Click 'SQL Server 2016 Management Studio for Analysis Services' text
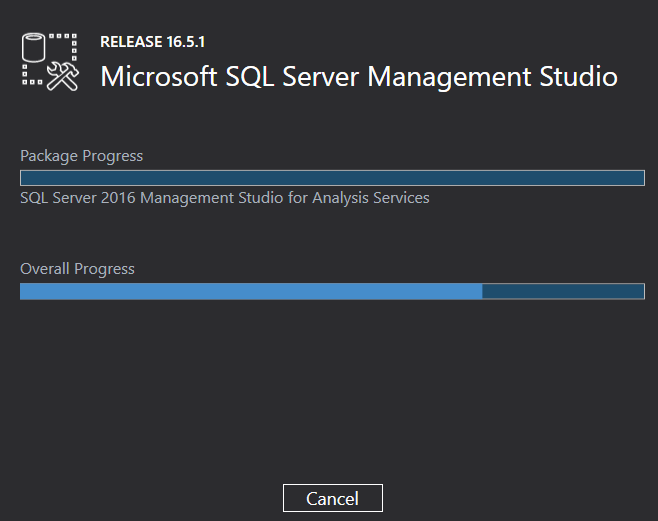The width and height of the screenshot is (658, 521). tap(225, 198)
